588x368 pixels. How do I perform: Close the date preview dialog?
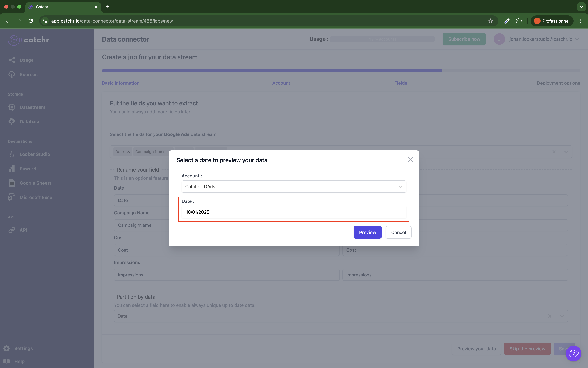pyautogui.click(x=410, y=160)
